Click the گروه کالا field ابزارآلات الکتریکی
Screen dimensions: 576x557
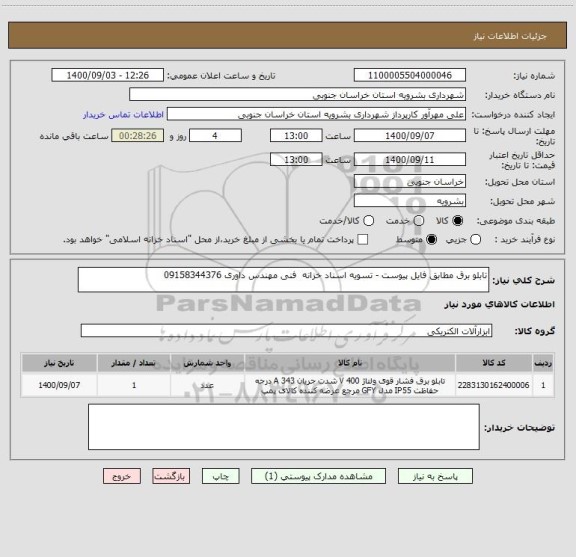pyautogui.click(x=286, y=331)
